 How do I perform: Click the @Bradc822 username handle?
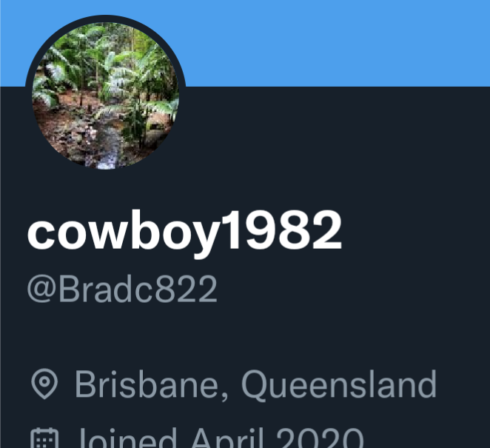pyautogui.click(x=122, y=290)
